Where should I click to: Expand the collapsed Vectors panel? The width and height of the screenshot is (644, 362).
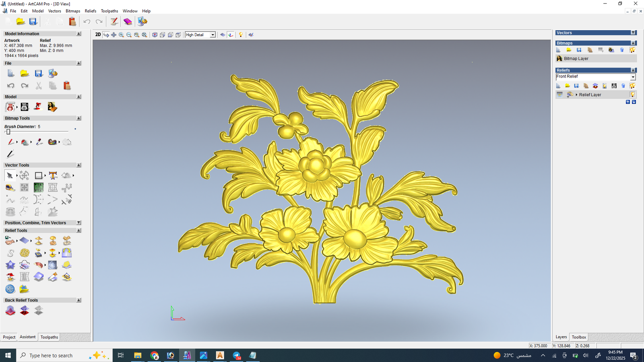[x=633, y=33]
